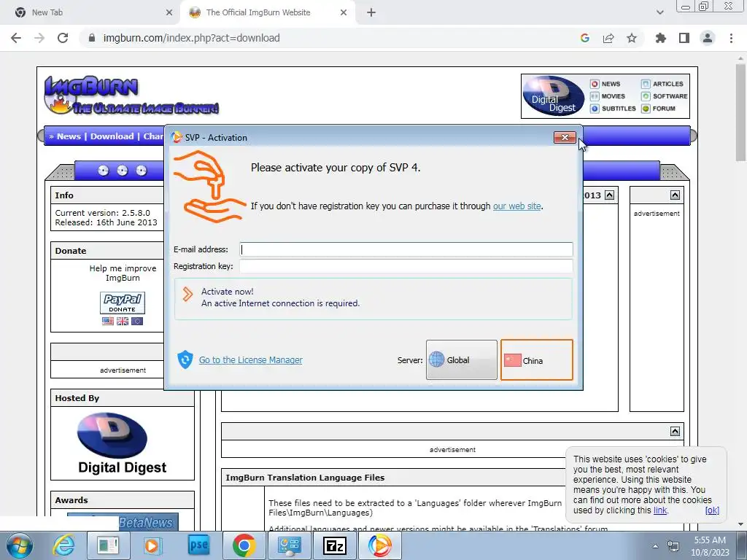The height and width of the screenshot is (560, 747).
Task: Click the Hosted By Digital Digest logo
Action: coord(122,443)
